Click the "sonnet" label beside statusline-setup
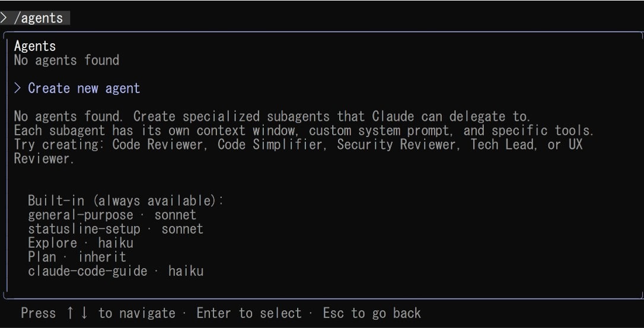 [x=182, y=229]
